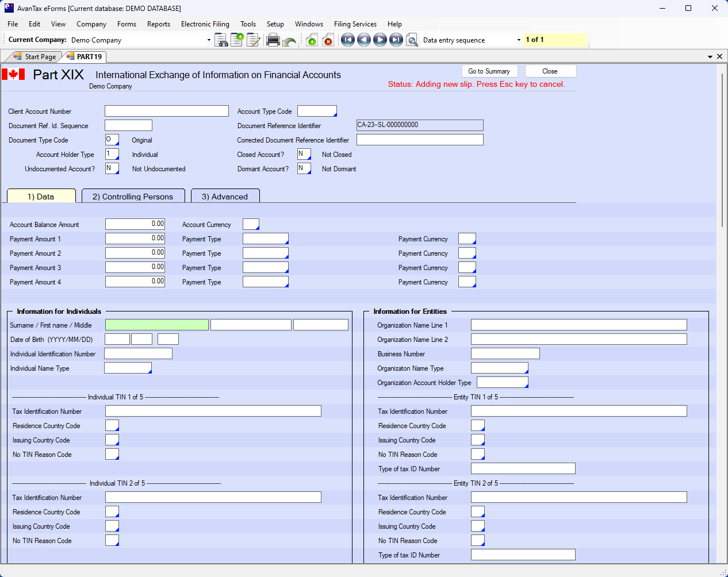This screenshot has width=728, height=577.
Task: Click the printer icon in toolbar
Action: click(273, 40)
